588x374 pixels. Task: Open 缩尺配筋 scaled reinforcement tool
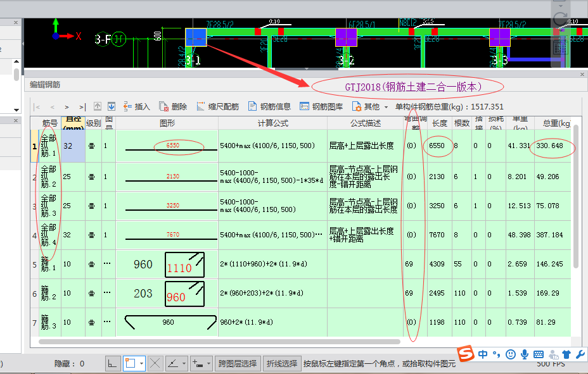point(217,107)
